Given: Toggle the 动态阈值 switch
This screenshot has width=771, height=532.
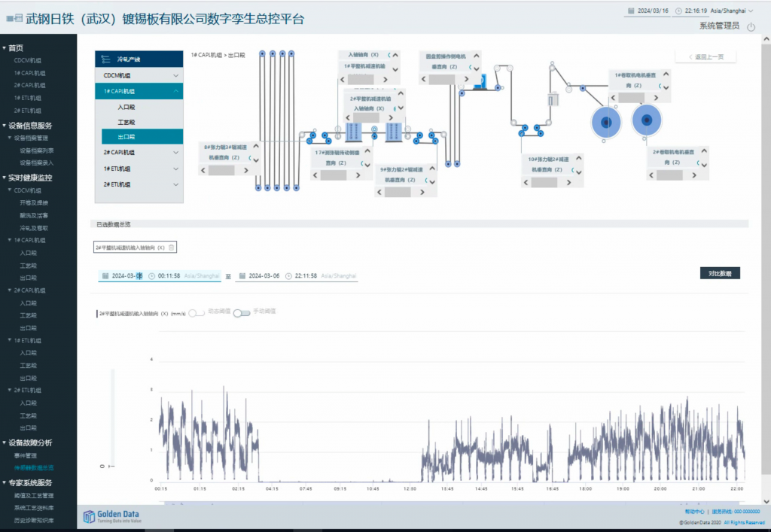Looking at the screenshot, I should 197,313.
